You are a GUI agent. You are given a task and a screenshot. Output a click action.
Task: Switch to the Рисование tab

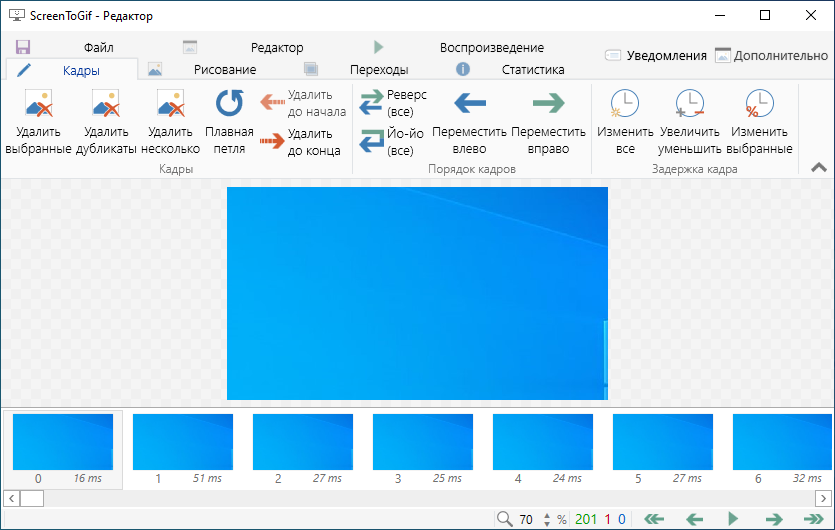225,70
